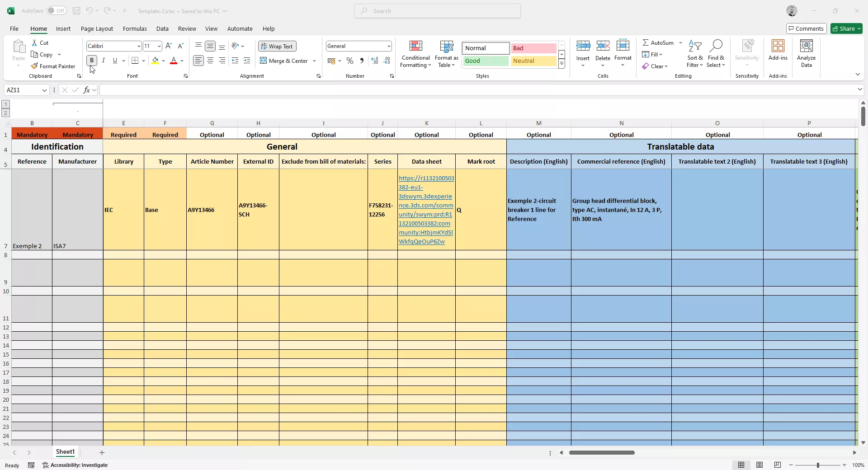
Task: Click the zoom slider handle
Action: (x=817, y=465)
